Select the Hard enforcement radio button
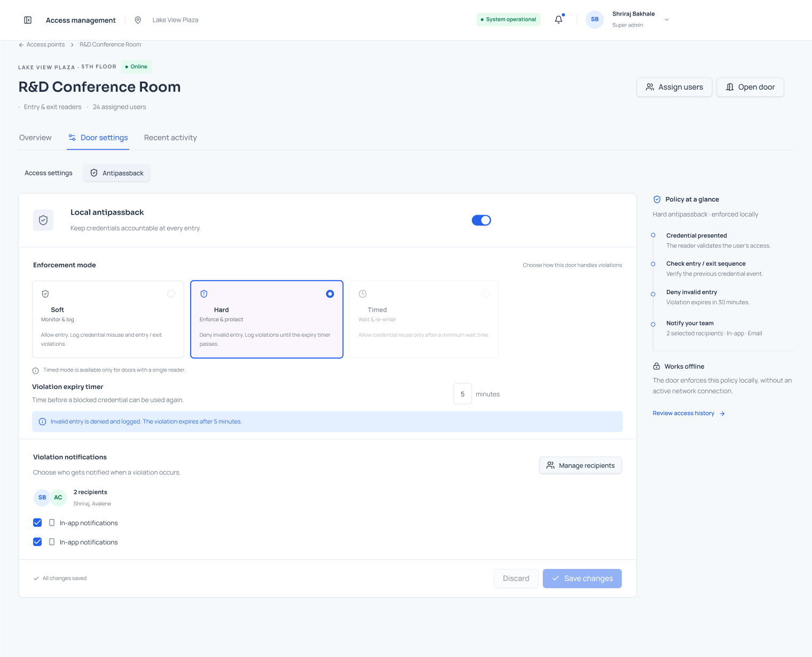The image size is (812, 657). (330, 294)
